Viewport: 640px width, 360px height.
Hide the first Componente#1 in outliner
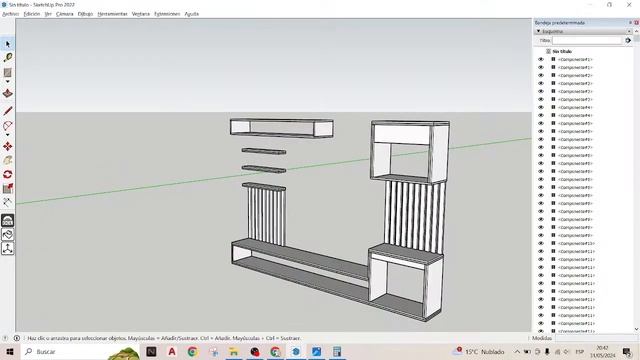541,60
